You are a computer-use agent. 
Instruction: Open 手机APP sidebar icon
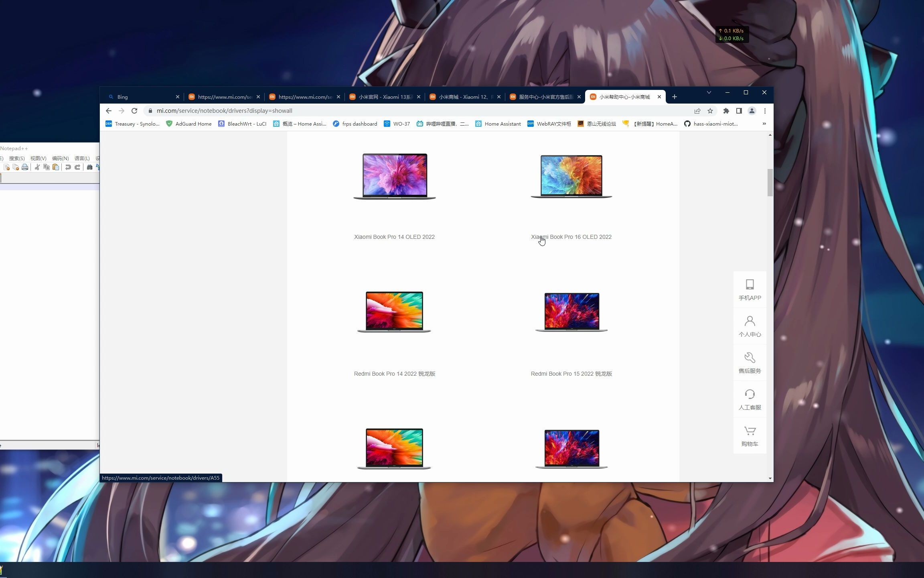click(x=750, y=290)
